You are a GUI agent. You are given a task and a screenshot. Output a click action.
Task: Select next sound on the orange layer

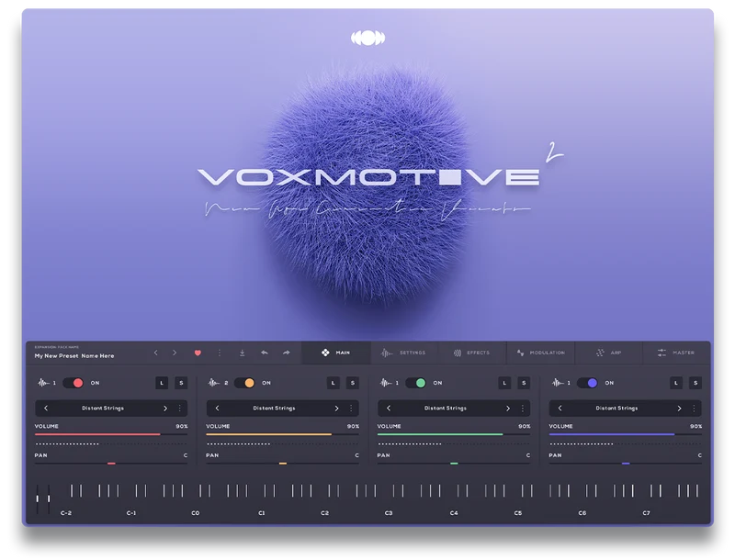click(336, 409)
